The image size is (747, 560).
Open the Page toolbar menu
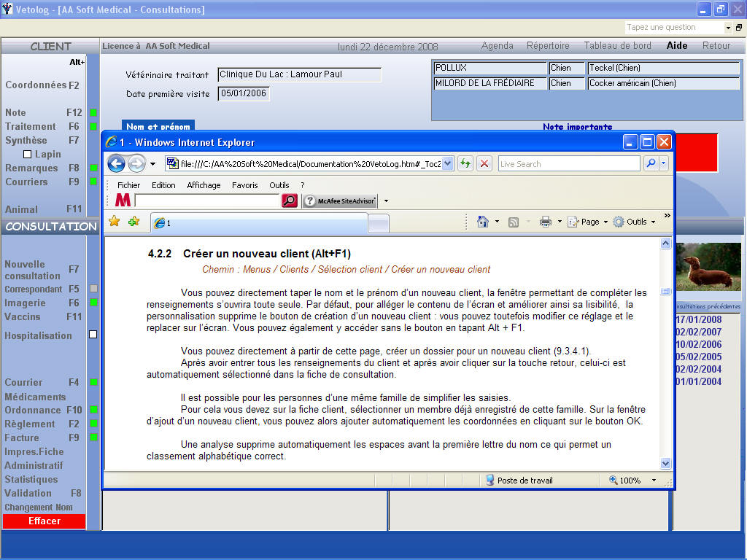(587, 222)
